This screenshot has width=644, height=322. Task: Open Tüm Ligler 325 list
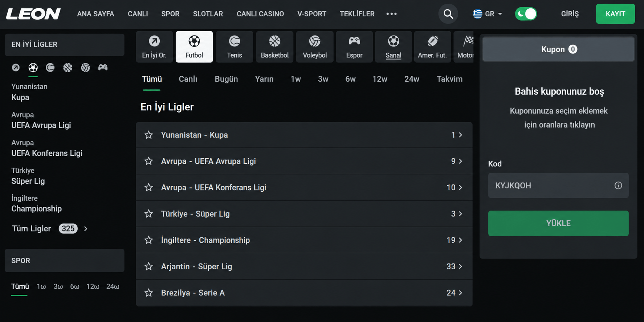(50, 229)
